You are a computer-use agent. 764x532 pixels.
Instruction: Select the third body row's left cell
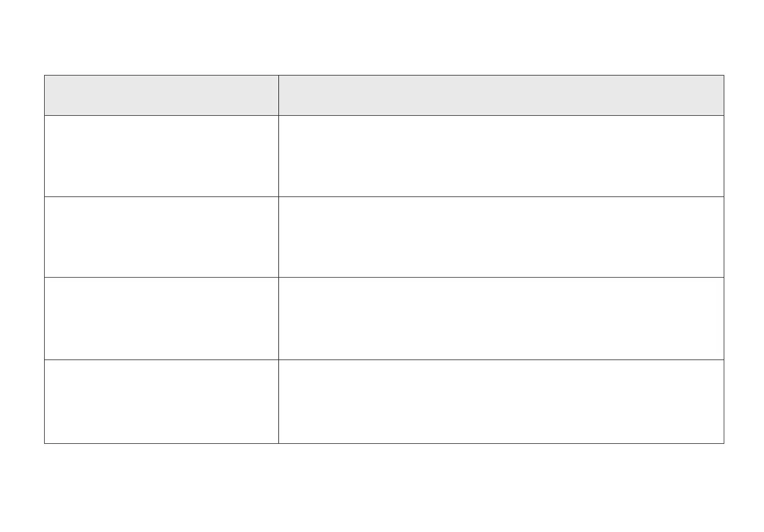point(161,318)
